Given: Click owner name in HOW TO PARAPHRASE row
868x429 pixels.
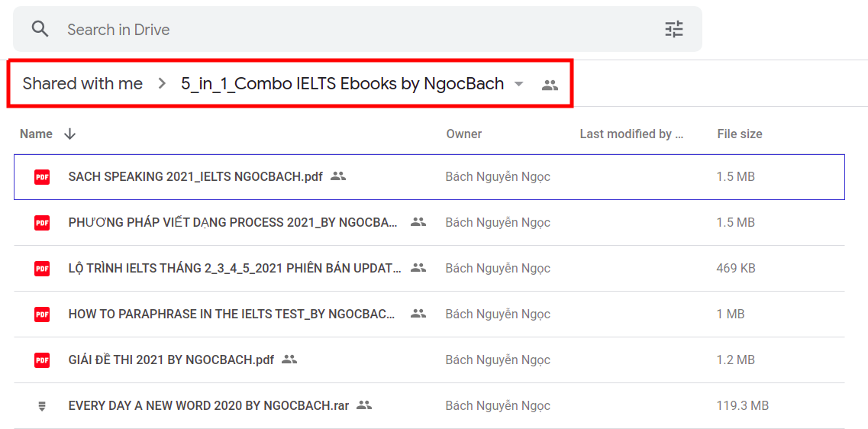Looking at the screenshot, I should (x=498, y=314).
